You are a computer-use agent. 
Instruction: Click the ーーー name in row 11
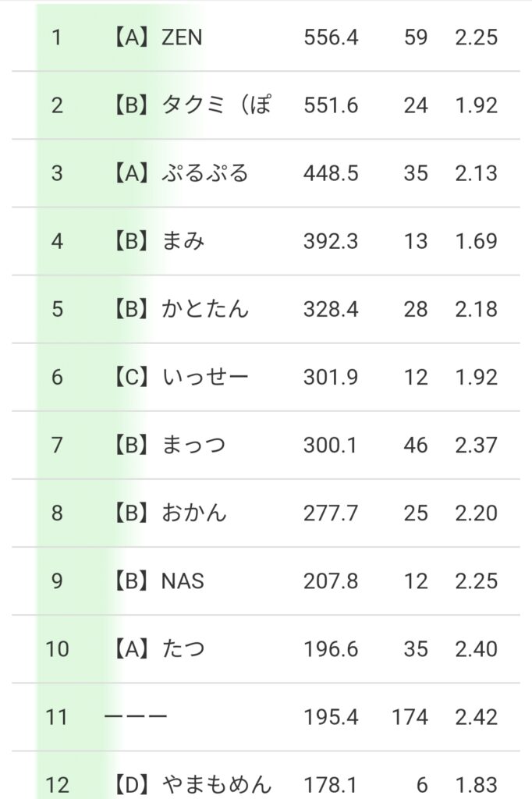click(x=136, y=717)
